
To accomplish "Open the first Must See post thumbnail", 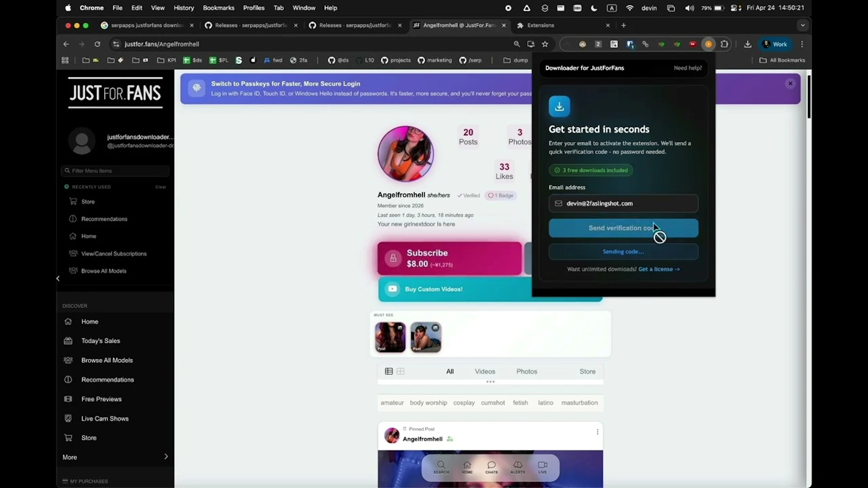I will [x=390, y=337].
